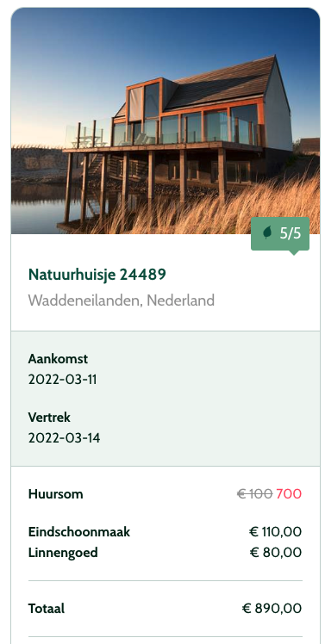
Task: Click the € 890,00 total amount
Action: [x=272, y=608]
